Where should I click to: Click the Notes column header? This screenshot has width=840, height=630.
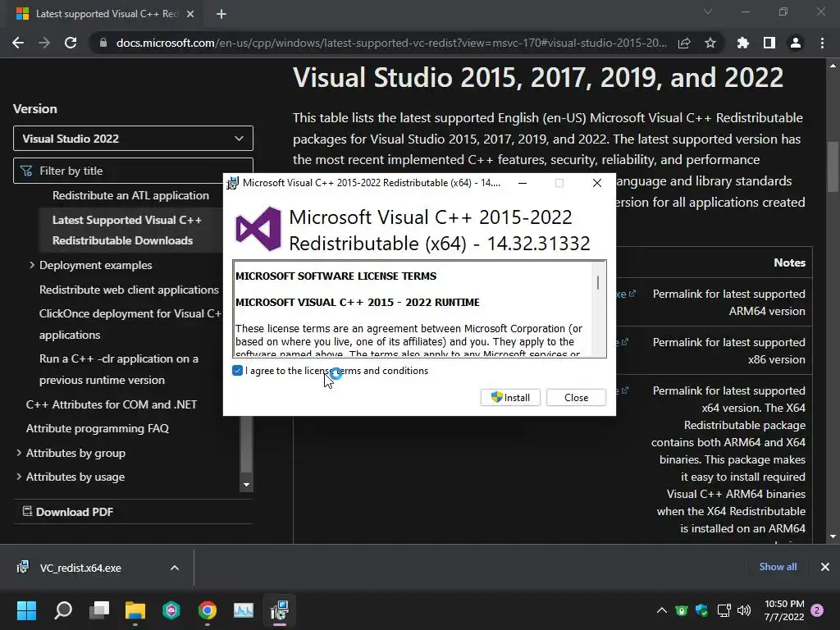point(789,262)
